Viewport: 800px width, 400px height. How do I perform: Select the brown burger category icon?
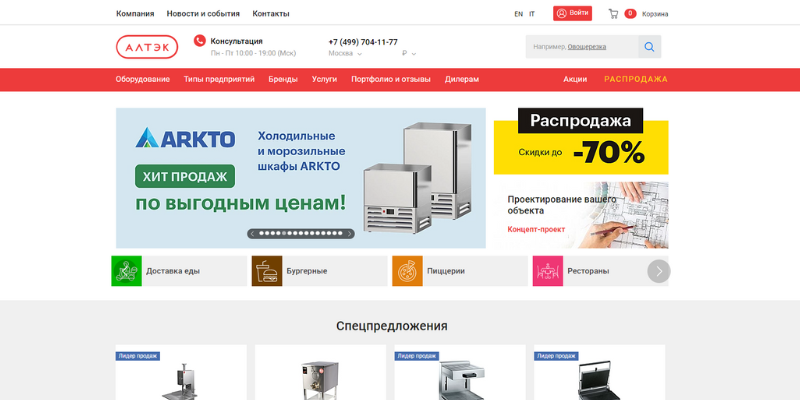point(267,271)
